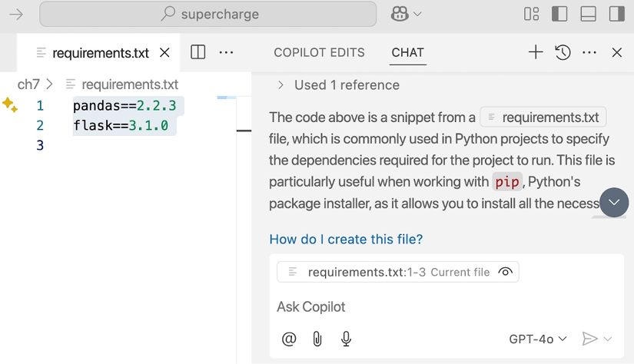The width and height of the screenshot is (634, 364).
Task: Toggle the primary side bar
Action: (x=559, y=14)
